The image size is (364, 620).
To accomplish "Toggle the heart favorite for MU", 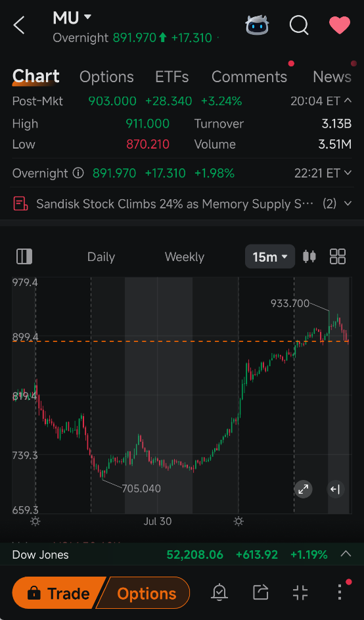I will pyautogui.click(x=340, y=25).
